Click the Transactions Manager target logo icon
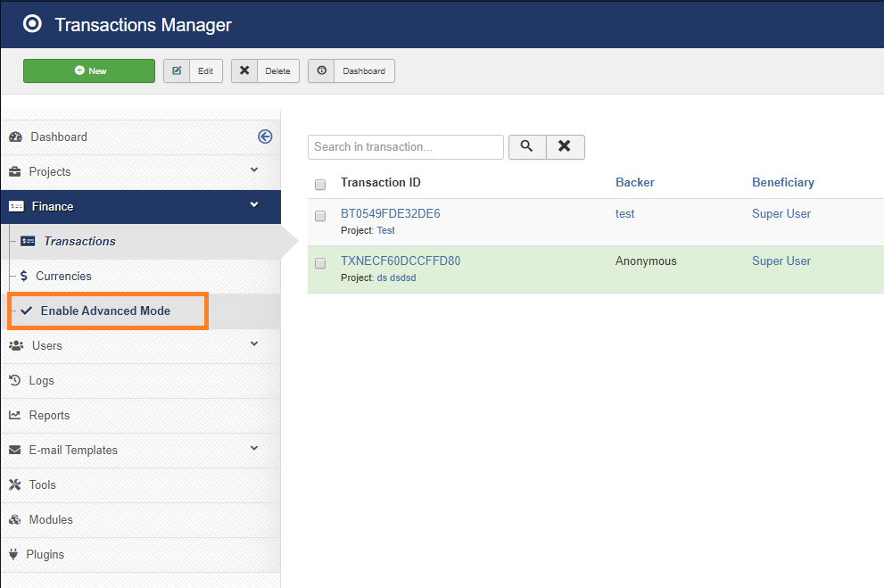This screenshot has height=588, width=884. click(x=32, y=24)
